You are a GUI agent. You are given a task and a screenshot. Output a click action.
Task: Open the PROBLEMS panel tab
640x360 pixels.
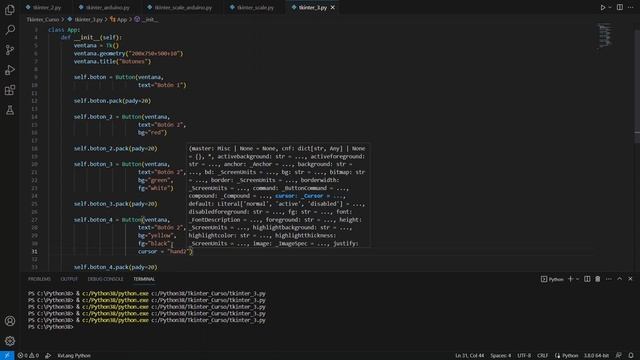click(x=40, y=279)
